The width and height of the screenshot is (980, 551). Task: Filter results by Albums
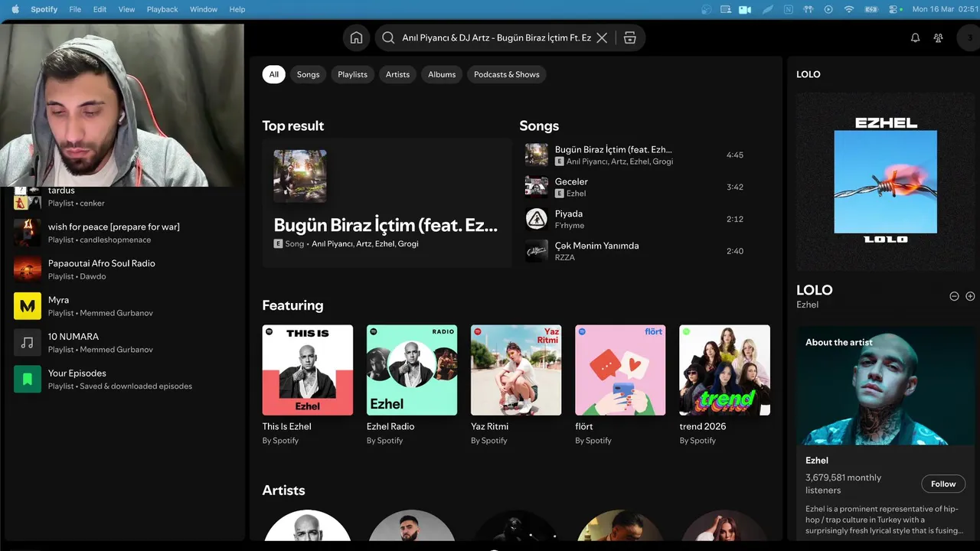(x=442, y=74)
